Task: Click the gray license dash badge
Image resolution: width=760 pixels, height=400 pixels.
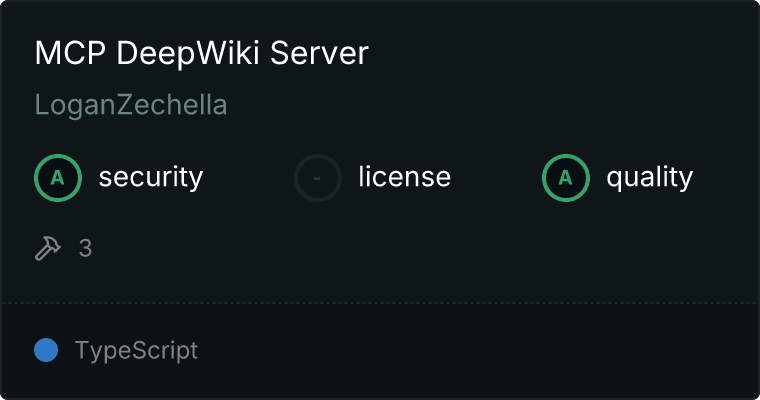Action: (318, 178)
